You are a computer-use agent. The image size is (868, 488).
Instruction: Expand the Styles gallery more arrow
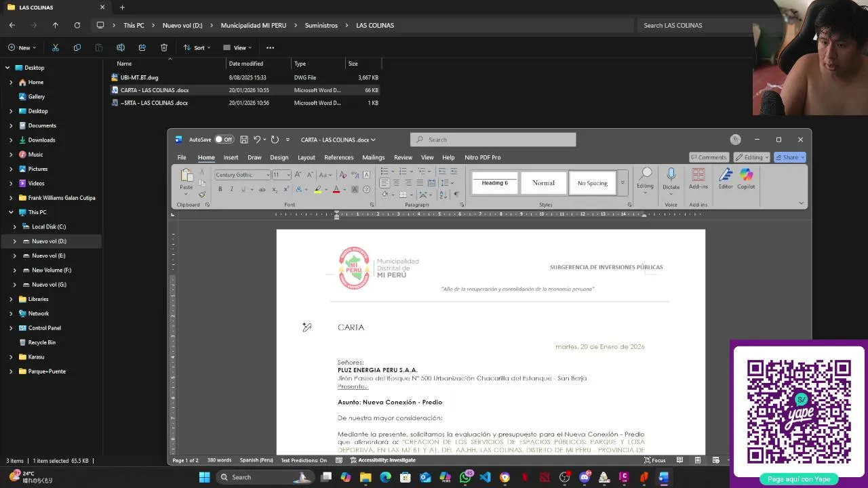(x=623, y=183)
